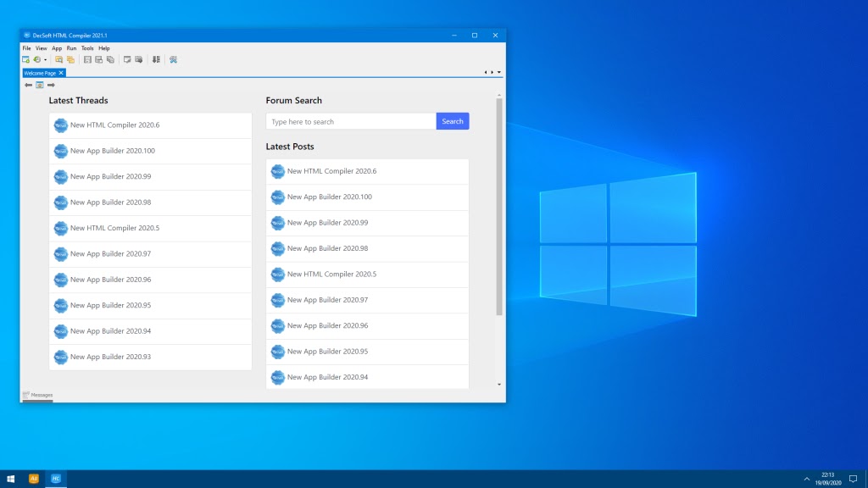Click the second floppy disk save icon
This screenshot has height=488, width=868.
coord(98,60)
